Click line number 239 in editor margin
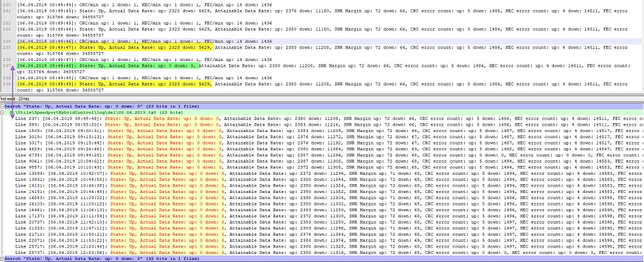644x262 pixels. 7,84
